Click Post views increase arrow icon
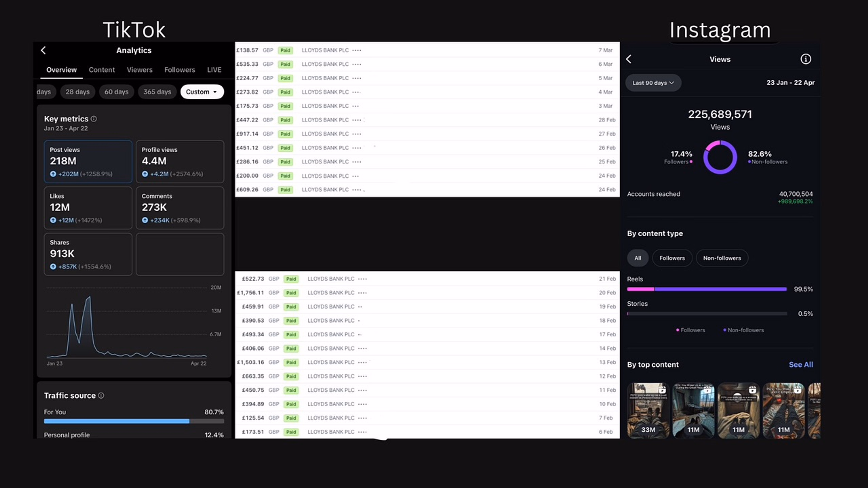Image resolution: width=868 pixels, height=488 pixels. pos(53,174)
